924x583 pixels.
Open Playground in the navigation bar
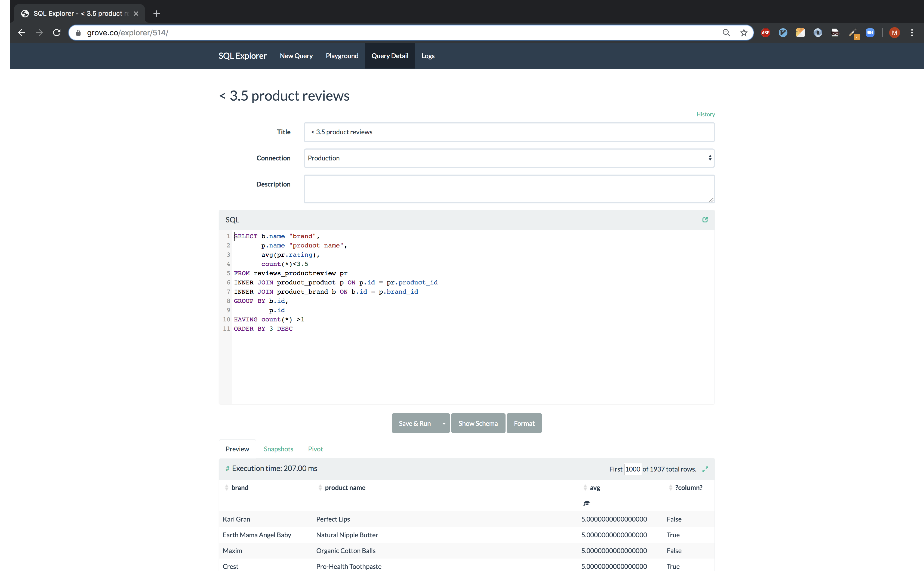click(x=342, y=56)
